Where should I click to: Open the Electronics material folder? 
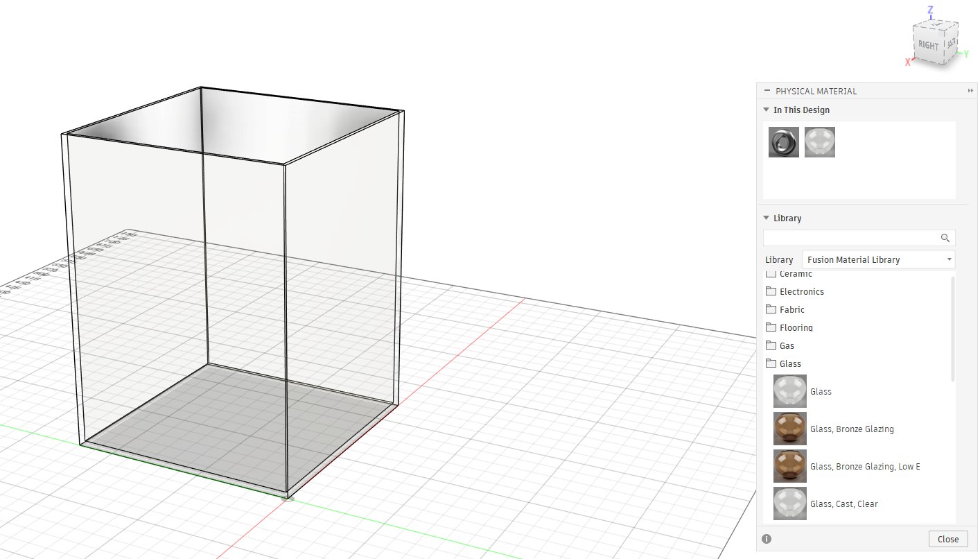point(801,291)
